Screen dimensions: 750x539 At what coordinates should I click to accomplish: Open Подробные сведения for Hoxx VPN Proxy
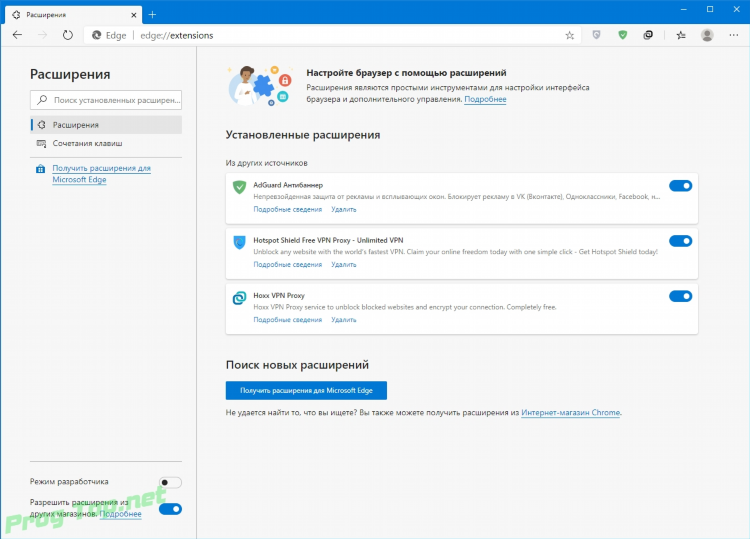[x=287, y=320]
